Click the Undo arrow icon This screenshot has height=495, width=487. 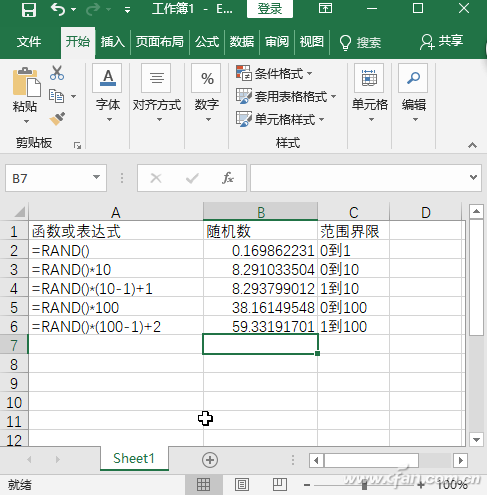point(58,9)
